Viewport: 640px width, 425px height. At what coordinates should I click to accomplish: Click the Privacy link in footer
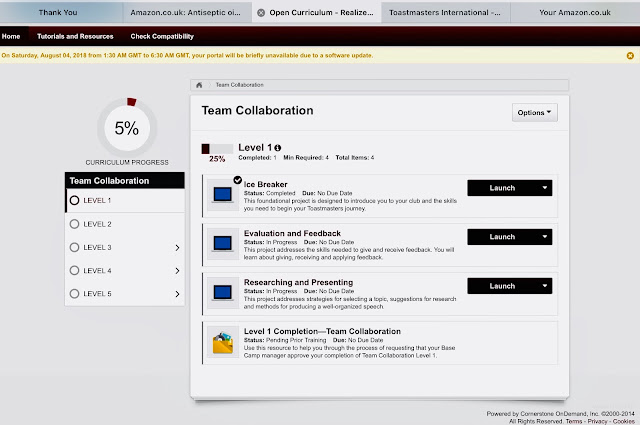(598, 421)
